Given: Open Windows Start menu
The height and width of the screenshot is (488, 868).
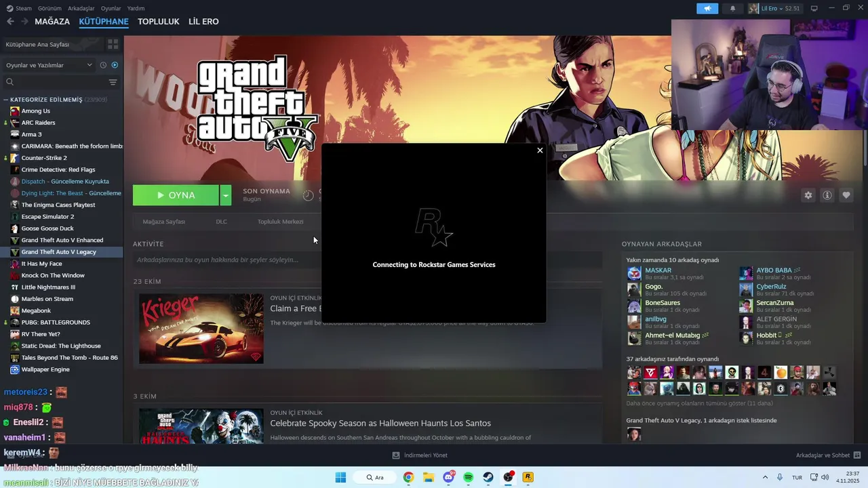Looking at the screenshot, I should 340,477.
